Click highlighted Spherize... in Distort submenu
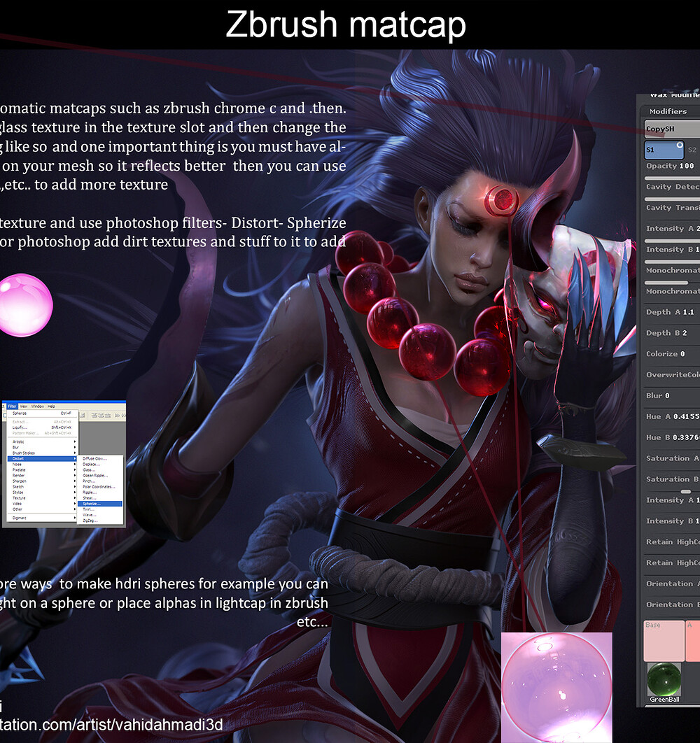The image size is (700, 743). coord(101,504)
